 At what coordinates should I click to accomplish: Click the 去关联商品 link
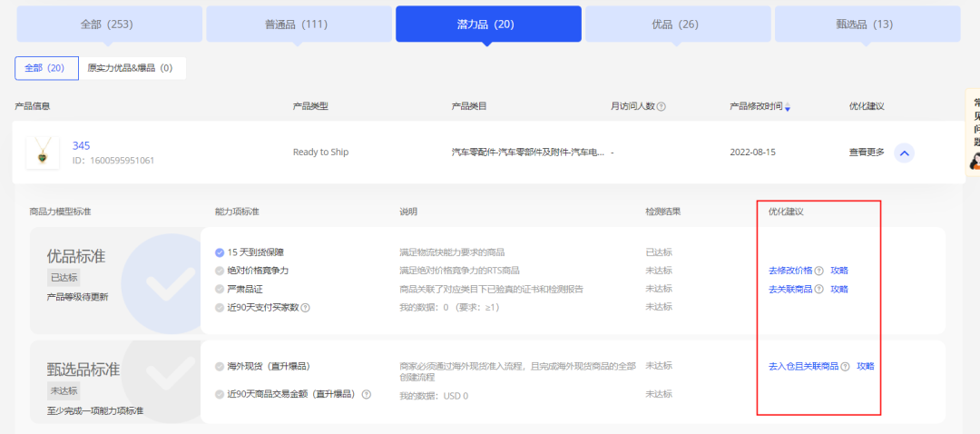point(790,289)
